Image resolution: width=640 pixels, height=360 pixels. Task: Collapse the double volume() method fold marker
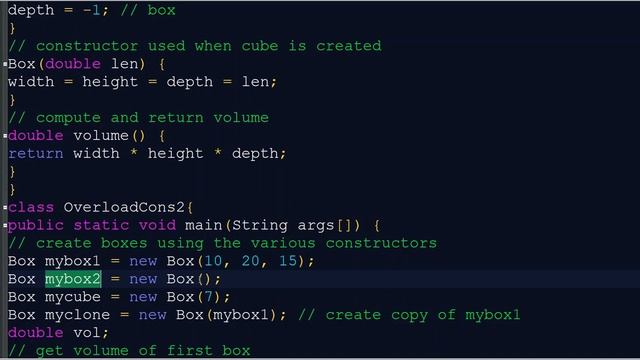[5, 136]
